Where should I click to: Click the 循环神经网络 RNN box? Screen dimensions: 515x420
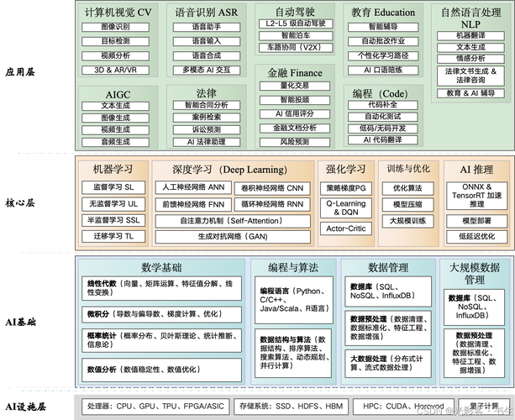coord(272,205)
